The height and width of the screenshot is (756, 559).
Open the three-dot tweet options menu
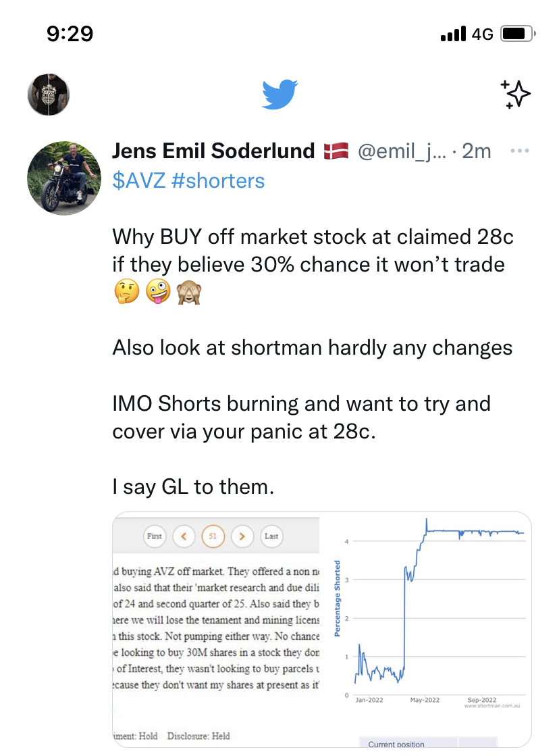pyautogui.click(x=519, y=151)
